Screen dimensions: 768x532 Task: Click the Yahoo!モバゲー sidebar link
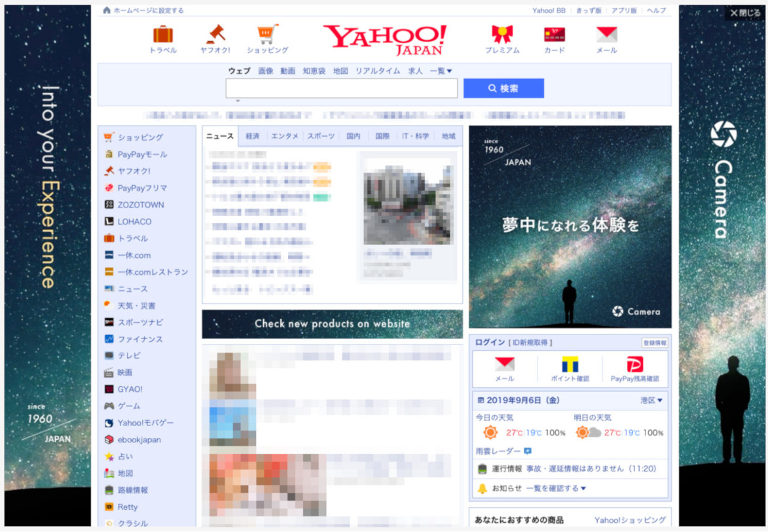(x=145, y=423)
